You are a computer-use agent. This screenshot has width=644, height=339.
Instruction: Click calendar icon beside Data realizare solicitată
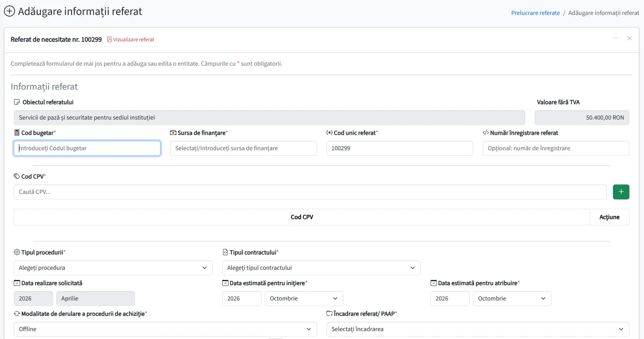pos(17,283)
